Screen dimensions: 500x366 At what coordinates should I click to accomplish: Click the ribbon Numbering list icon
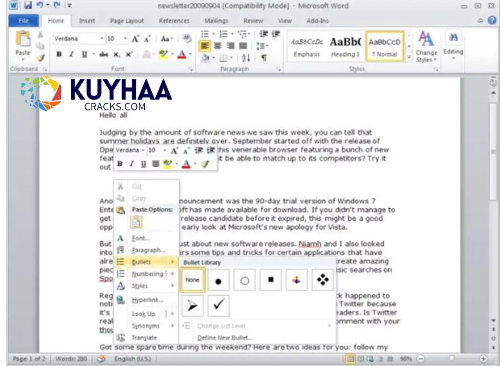223,34
